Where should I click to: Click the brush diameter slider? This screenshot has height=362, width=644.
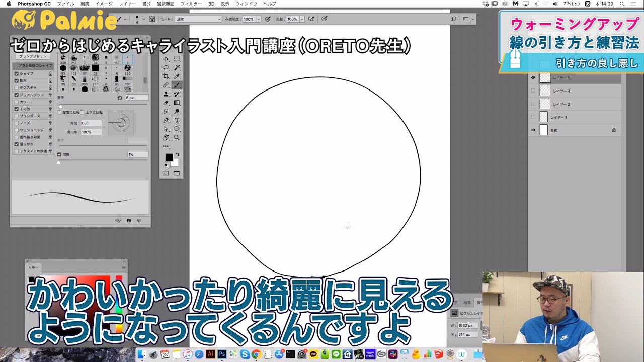pos(103,104)
